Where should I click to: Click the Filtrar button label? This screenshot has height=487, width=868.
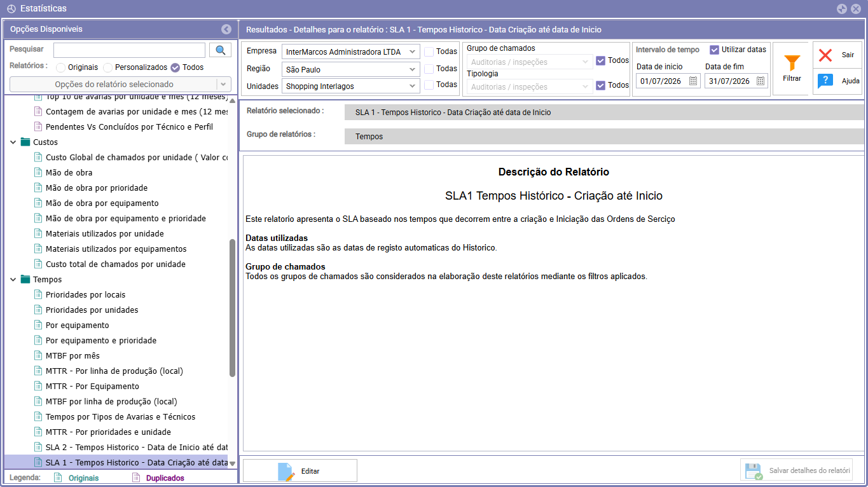pyautogui.click(x=792, y=78)
